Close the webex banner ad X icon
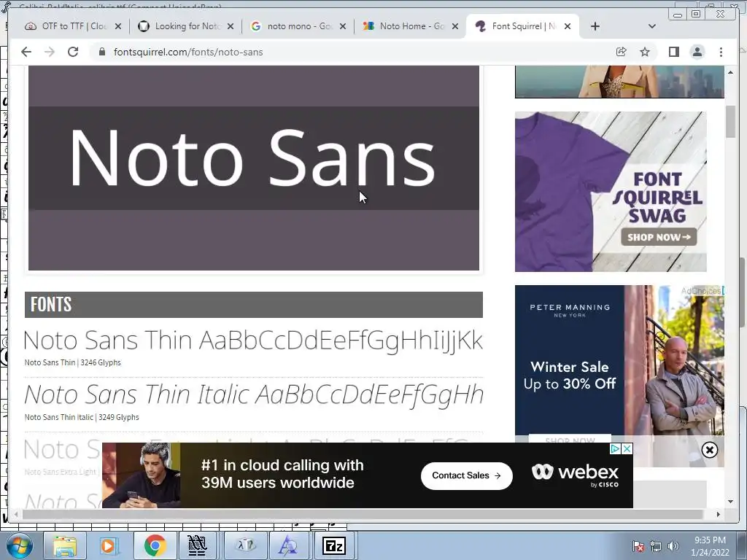The width and height of the screenshot is (747, 560). [x=627, y=449]
